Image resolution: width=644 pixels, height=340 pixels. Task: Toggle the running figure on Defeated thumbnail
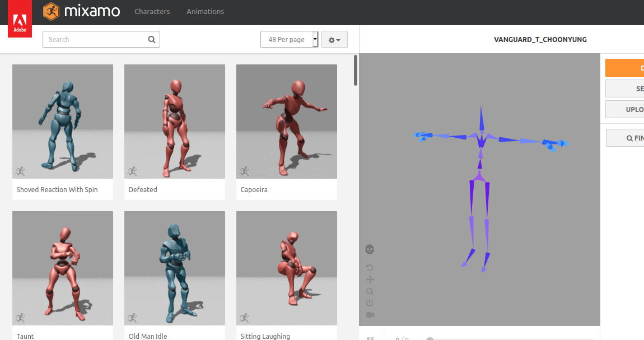pyautogui.click(x=133, y=170)
